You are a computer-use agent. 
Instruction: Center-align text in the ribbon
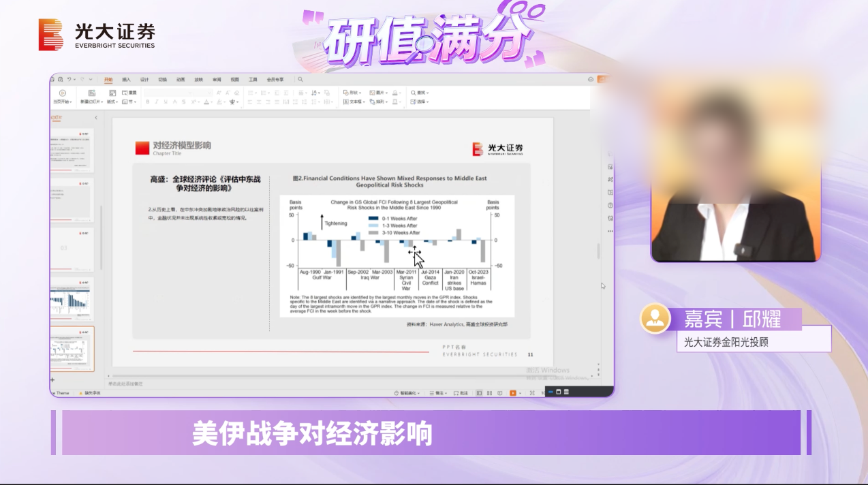tap(259, 101)
